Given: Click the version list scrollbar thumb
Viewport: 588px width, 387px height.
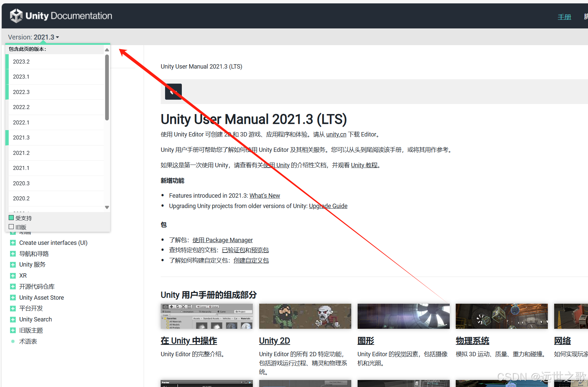Looking at the screenshot, I should (107, 87).
